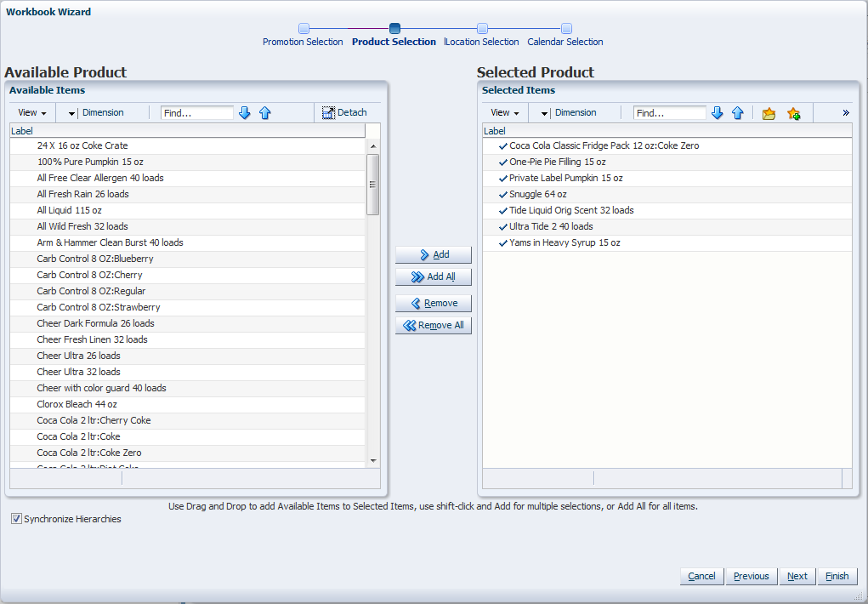Click scroll down arrow in Available Items
The image size is (868, 604).
coord(373,460)
